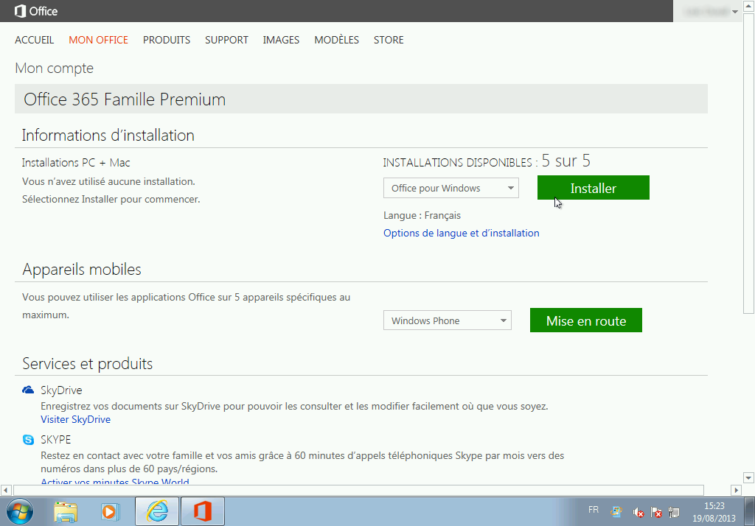
Task: Open the Windows Start button
Action: coord(20,512)
